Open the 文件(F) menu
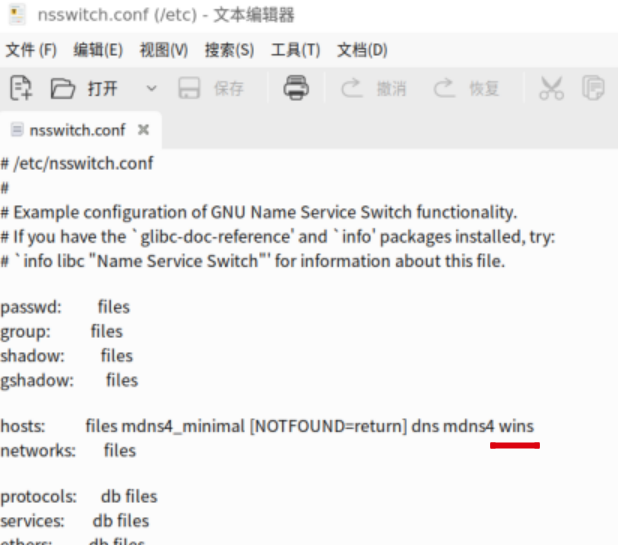618x545 pixels. pyautogui.click(x=31, y=50)
